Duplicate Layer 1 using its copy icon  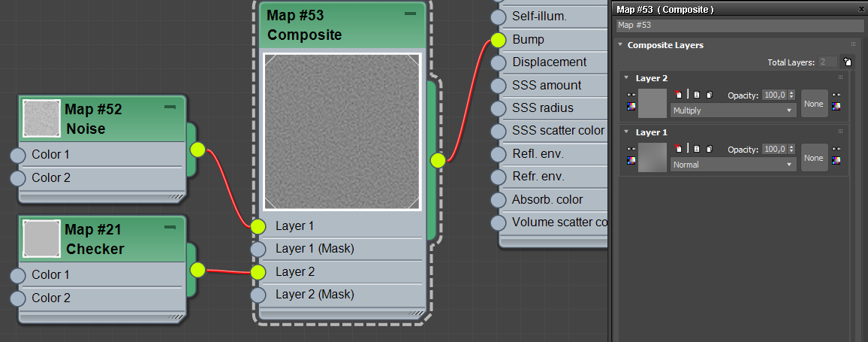[709, 150]
